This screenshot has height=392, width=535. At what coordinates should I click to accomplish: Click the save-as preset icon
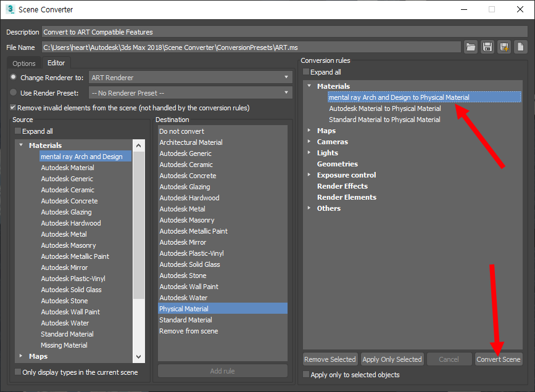coord(504,47)
